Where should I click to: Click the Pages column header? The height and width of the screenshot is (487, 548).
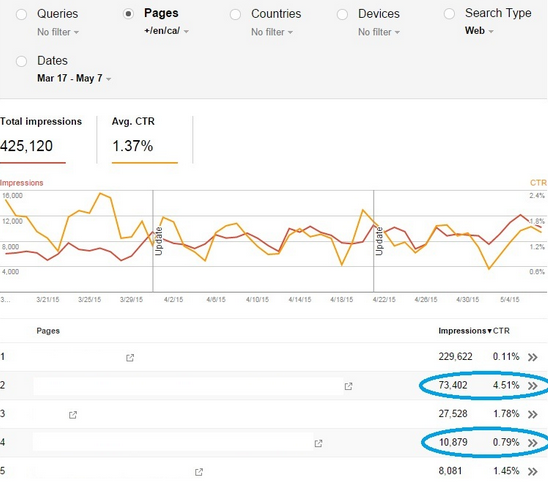(48, 331)
